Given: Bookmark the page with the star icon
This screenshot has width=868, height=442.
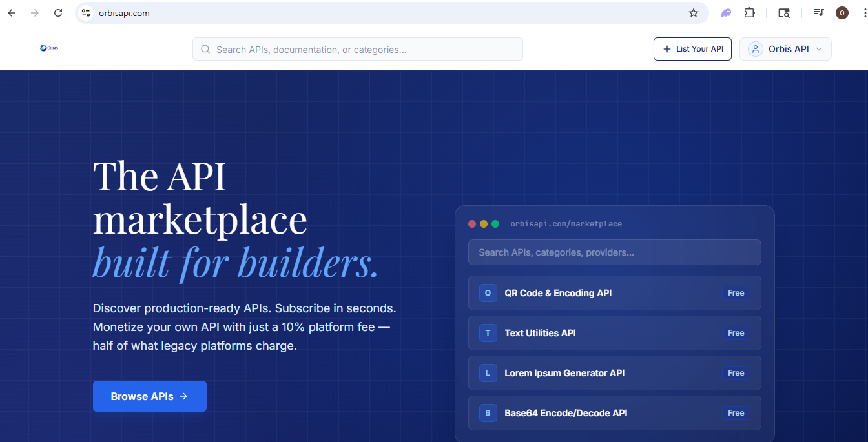Looking at the screenshot, I should click(x=693, y=12).
